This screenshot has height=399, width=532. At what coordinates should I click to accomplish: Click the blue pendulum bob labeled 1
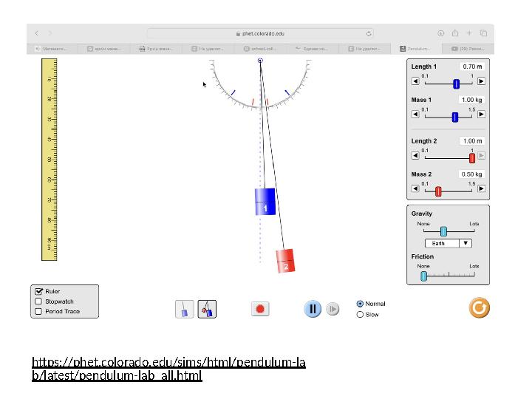[265, 202]
